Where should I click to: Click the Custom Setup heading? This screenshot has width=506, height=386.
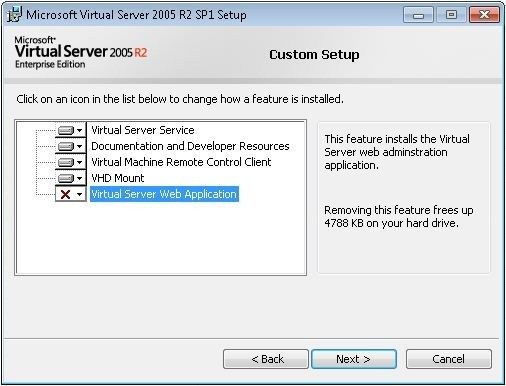[x=314, y=55]
